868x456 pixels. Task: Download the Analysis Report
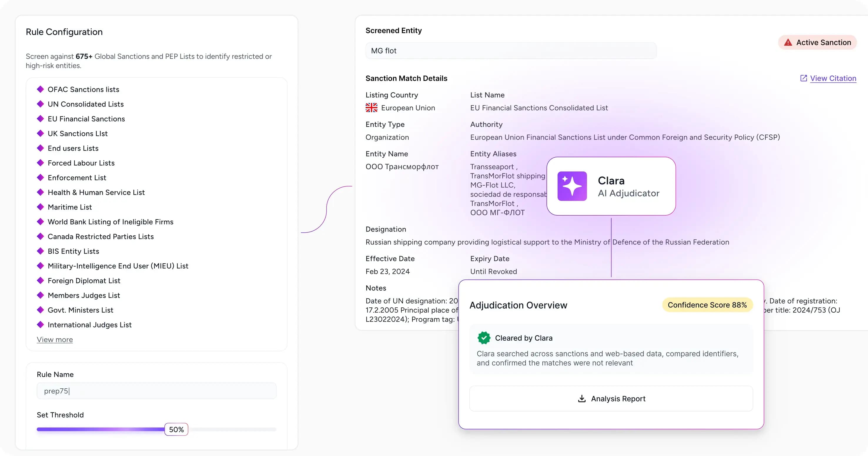pos(611,398)
